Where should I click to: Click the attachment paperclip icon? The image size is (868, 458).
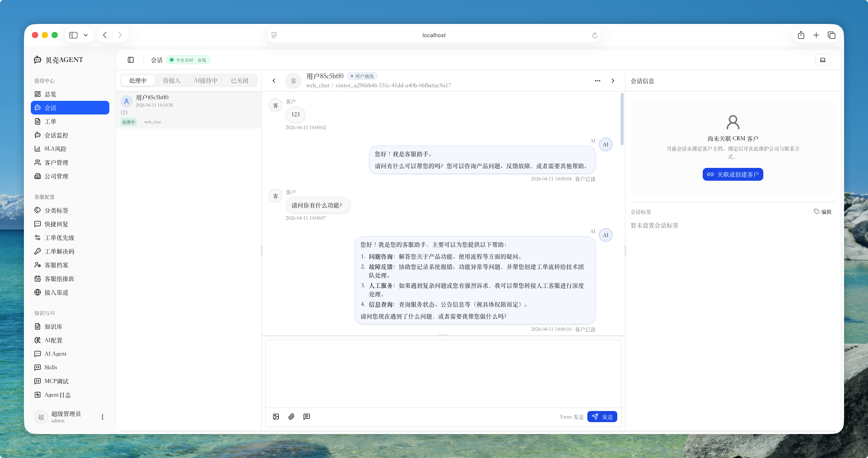click(291, 417)
